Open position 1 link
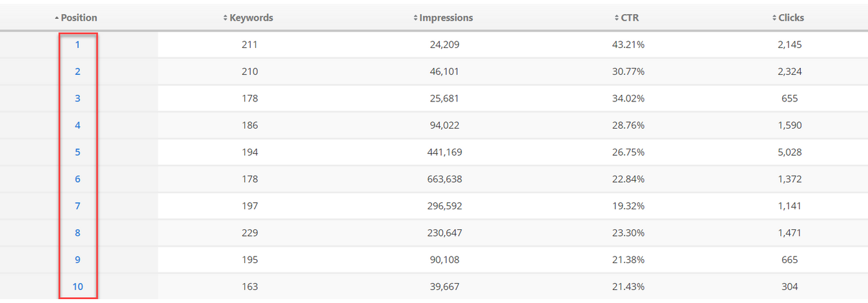Image resolution: width=868 pixels, height=303 pixels. tap(77, 45)
